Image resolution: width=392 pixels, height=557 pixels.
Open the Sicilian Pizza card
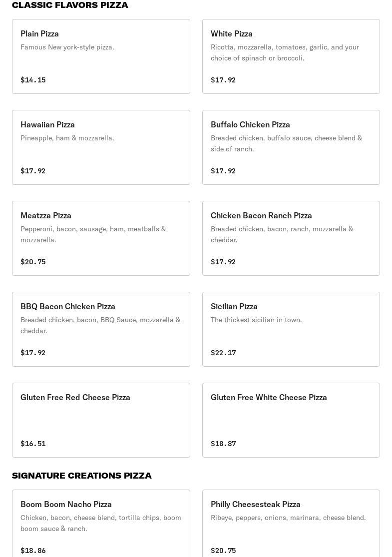(x=291, y=329)
